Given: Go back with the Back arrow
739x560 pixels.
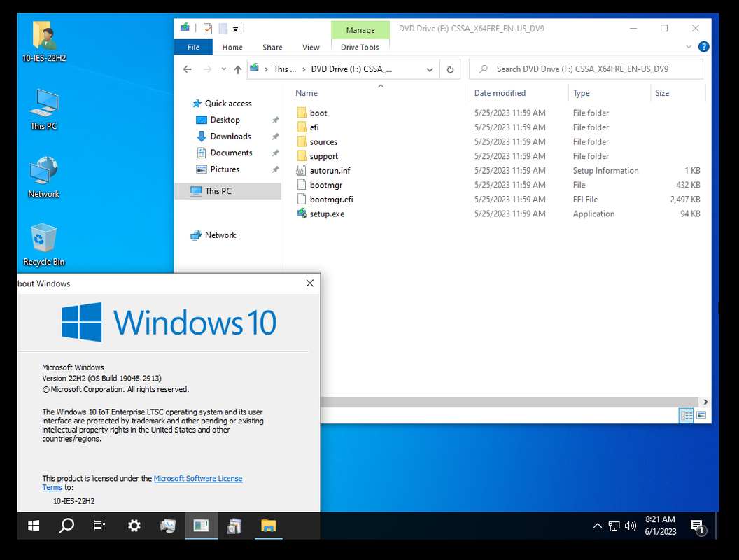Looking at the screenshot, I should 187,69.
